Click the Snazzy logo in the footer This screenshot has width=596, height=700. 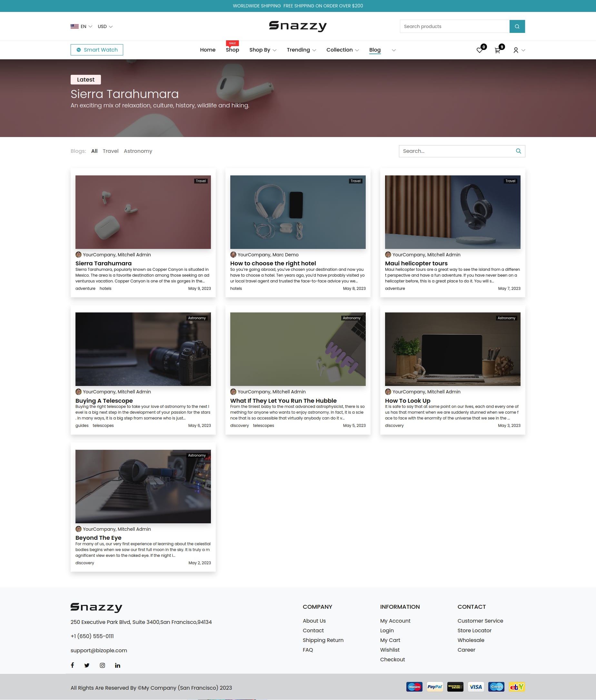coord(96,607)
